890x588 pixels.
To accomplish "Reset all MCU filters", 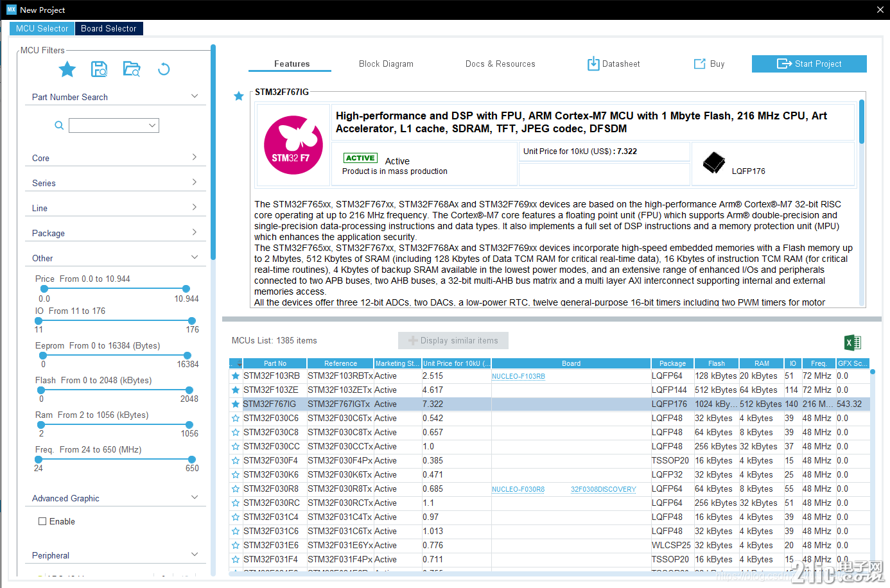I will coord(164,69).
